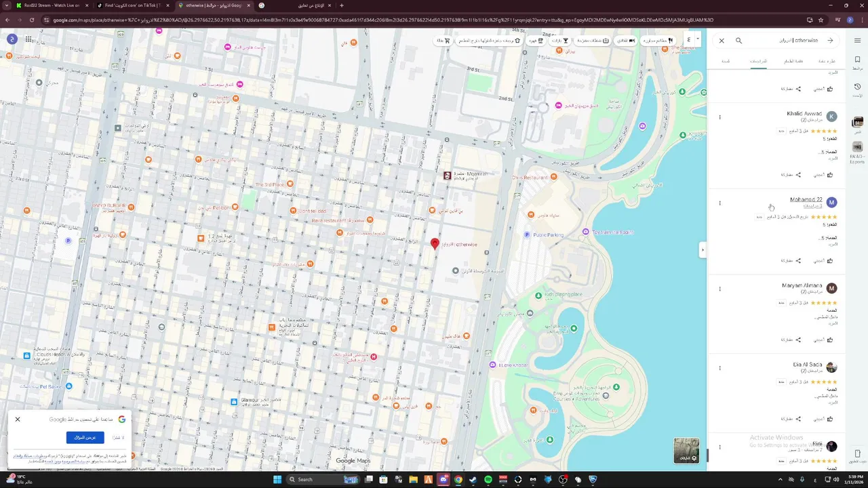Image resolution: width=868 pixels, height=488 pixels.
Task: Switch to the Reviews tab
Action: click(758, 61)
